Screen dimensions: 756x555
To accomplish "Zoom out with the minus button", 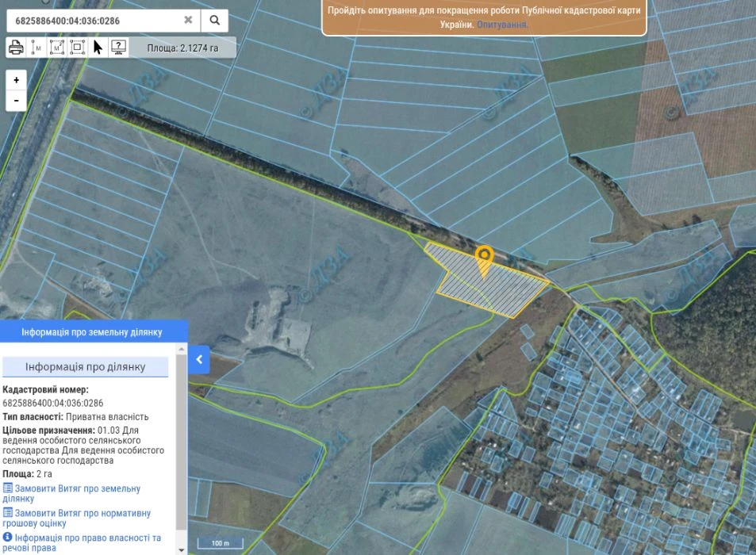I will pos(17,101).
